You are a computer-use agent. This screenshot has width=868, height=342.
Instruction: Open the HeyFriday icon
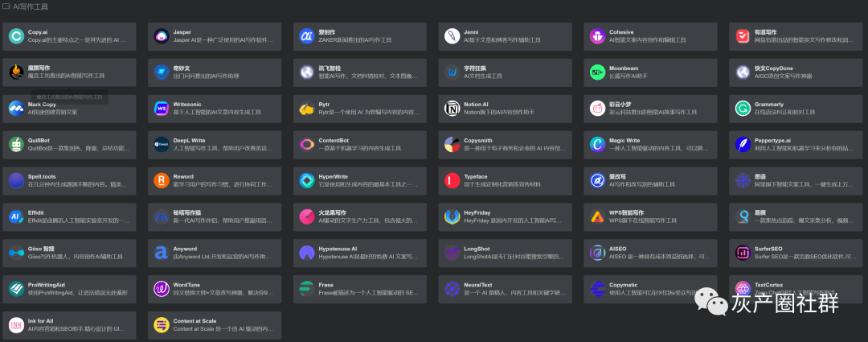point(452,216)
